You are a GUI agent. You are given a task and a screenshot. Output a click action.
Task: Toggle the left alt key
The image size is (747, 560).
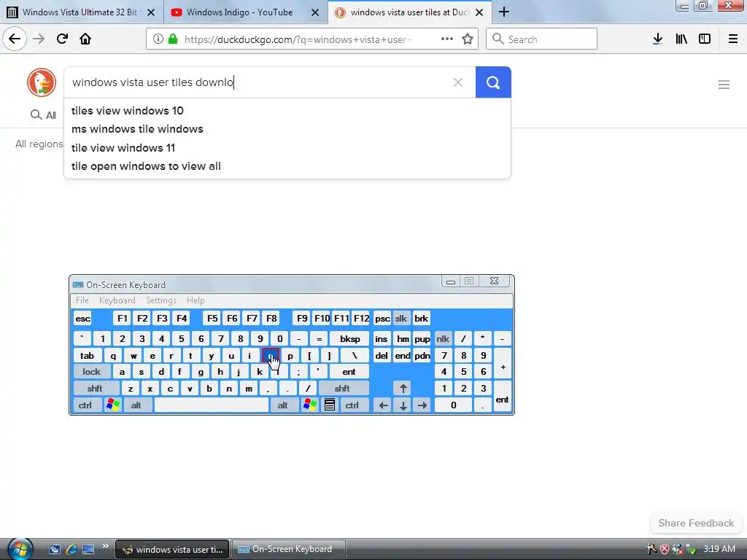point(136,405)
